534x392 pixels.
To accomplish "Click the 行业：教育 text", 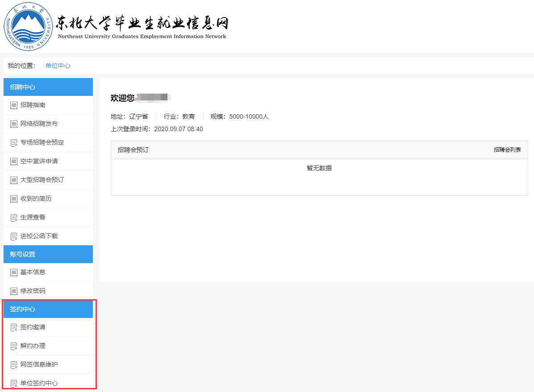I will point(179,117).
